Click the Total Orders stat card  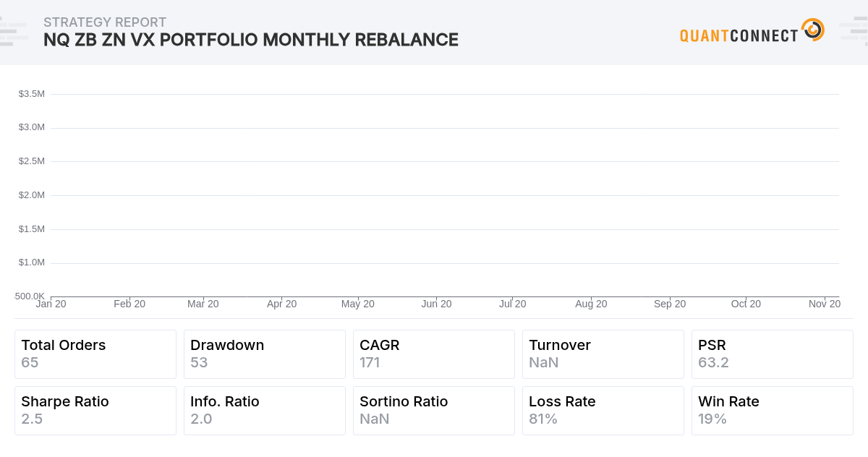95,354
